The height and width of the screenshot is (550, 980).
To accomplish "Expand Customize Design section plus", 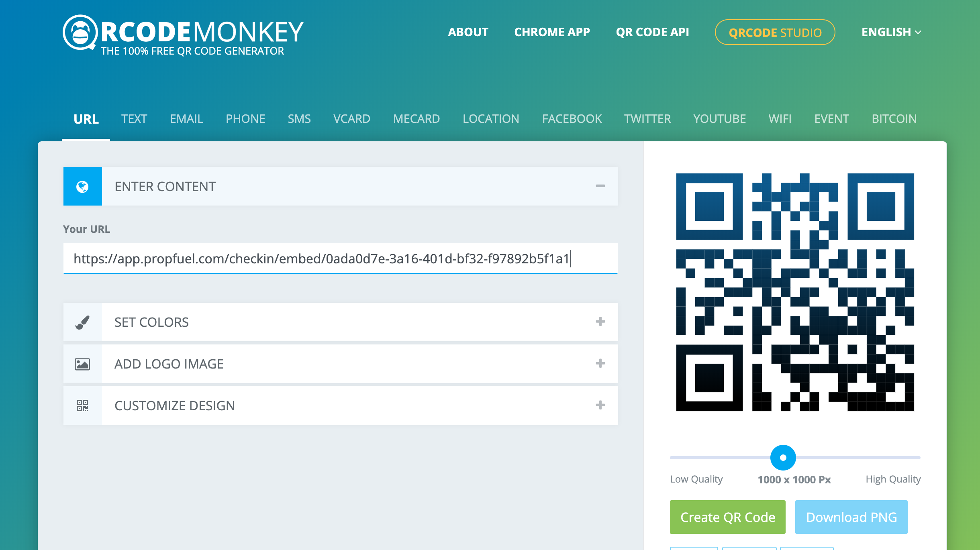I will pos(600,405).
